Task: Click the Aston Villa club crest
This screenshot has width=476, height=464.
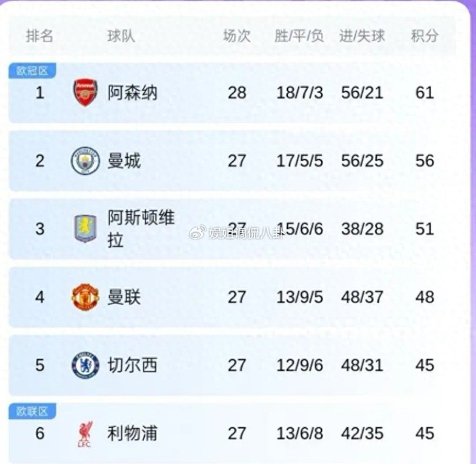Action: point(86,229)
